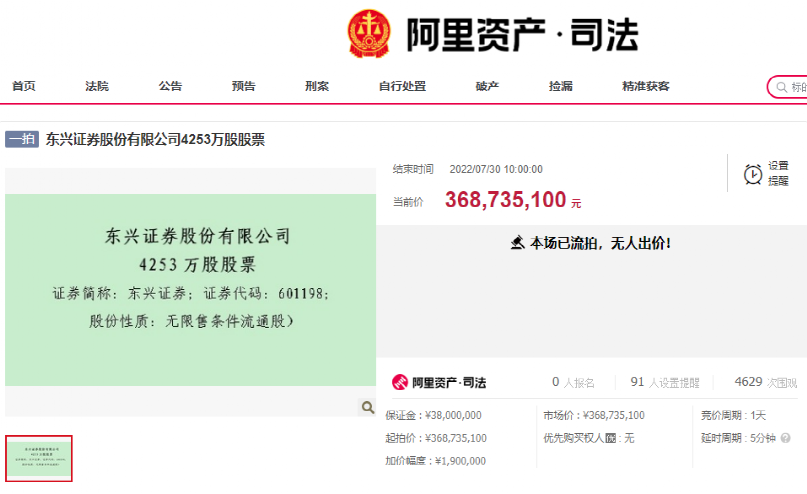Click the court emblem logo in header

(370, 34)
